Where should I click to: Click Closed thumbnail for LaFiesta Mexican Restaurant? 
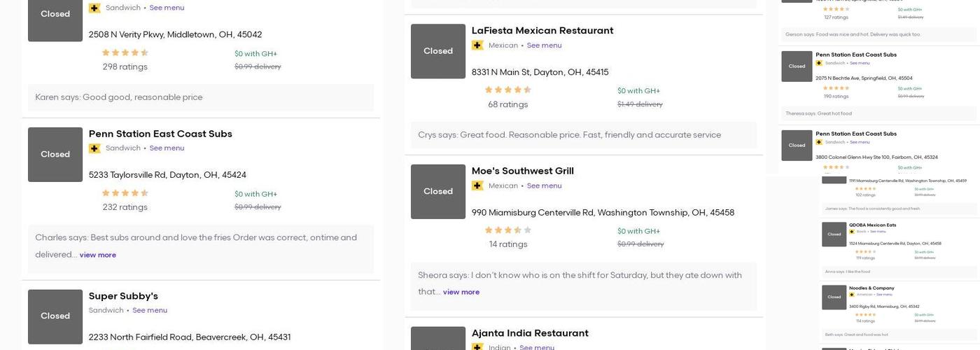point(438,51)
